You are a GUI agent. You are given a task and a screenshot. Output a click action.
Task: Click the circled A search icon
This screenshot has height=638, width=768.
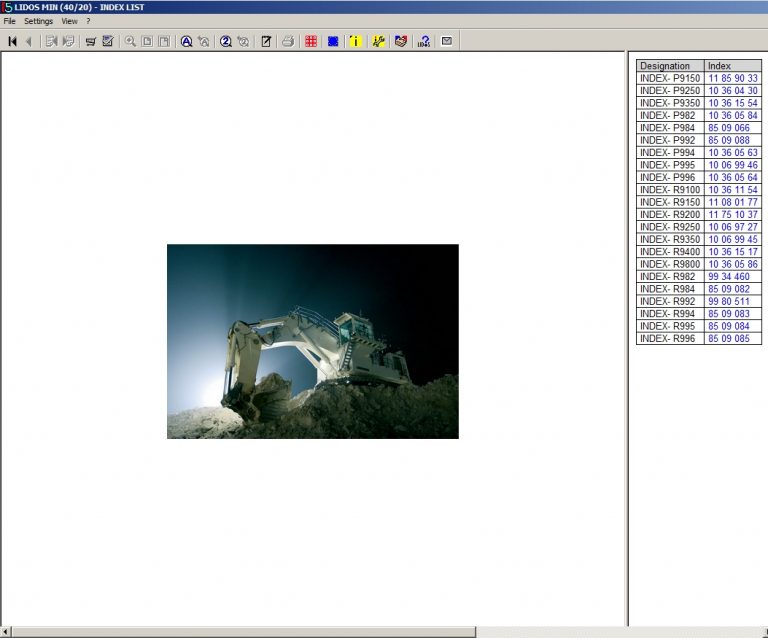(x=186, y=41)
